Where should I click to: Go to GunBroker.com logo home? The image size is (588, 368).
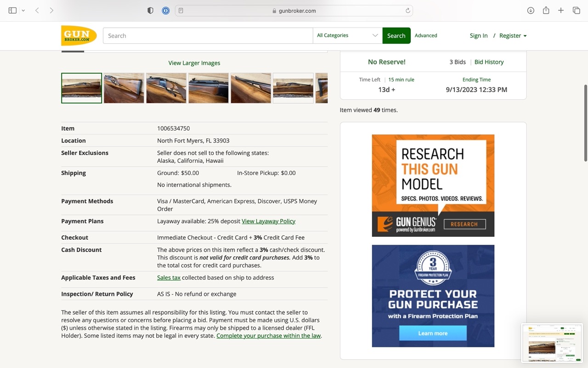(79, 35)
